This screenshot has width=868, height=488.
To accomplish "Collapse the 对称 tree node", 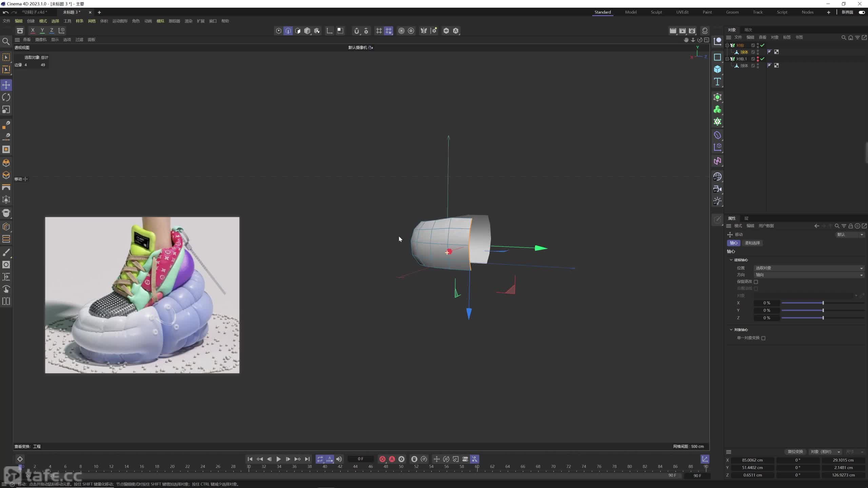I will 727,45.
